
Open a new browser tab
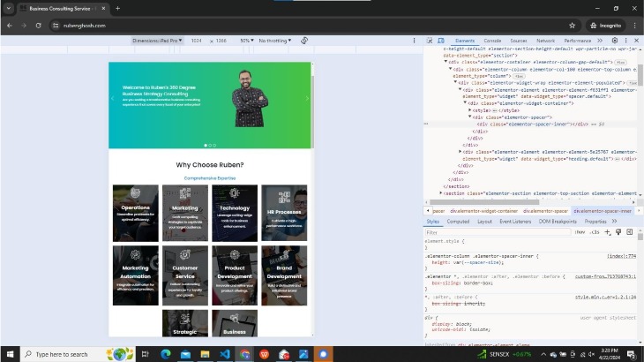point(118,8)
